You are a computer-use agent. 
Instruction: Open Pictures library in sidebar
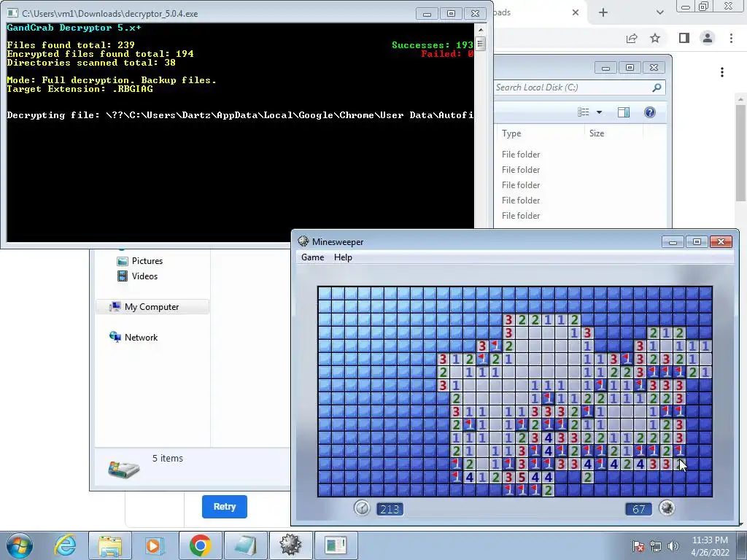click(x=147, y=261)
